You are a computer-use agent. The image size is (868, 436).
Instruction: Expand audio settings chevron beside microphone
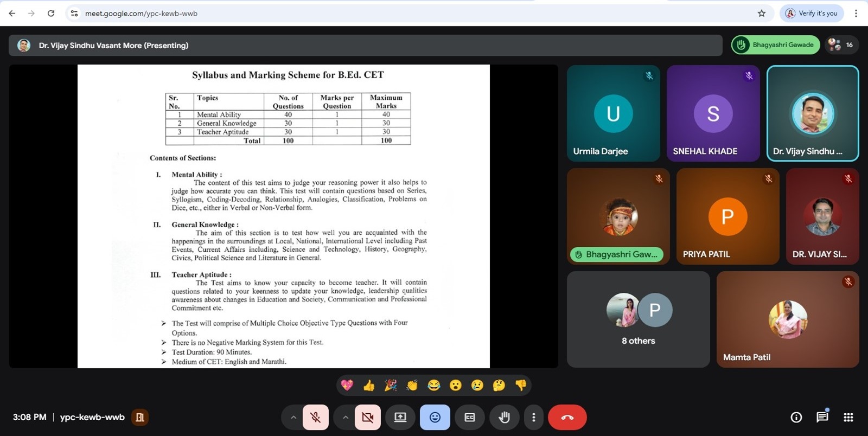(x=293, y=417)
